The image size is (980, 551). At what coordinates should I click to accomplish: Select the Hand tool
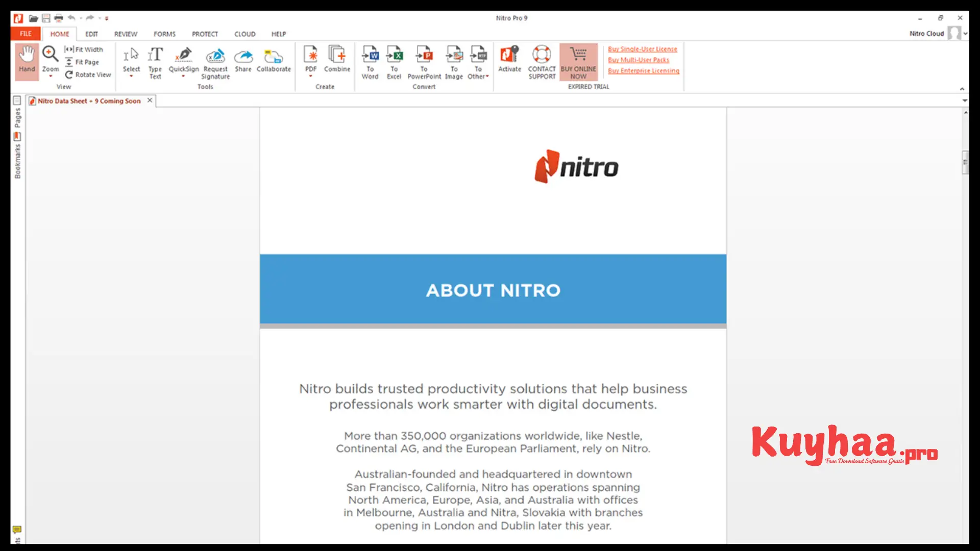[x=27, y=61]
